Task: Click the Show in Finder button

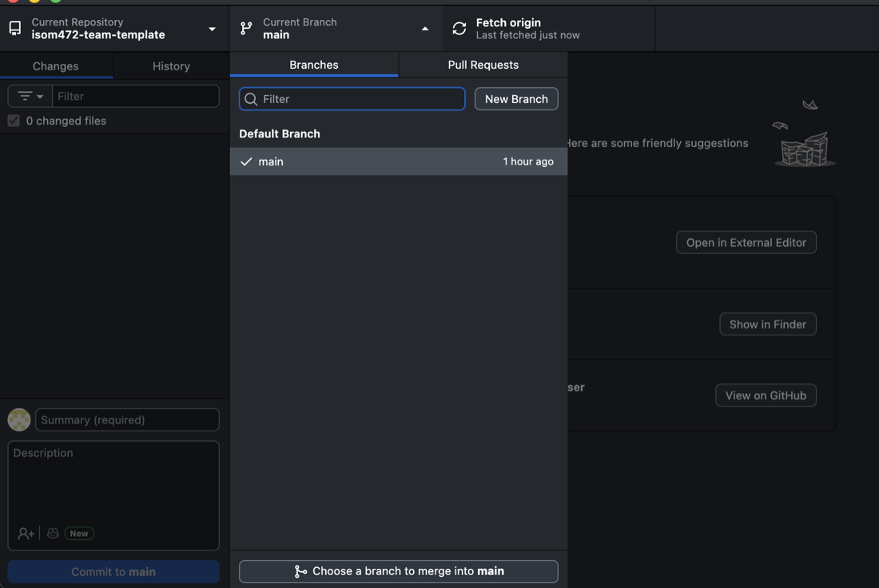Action: pyautogui.click(x=768, y=324)
